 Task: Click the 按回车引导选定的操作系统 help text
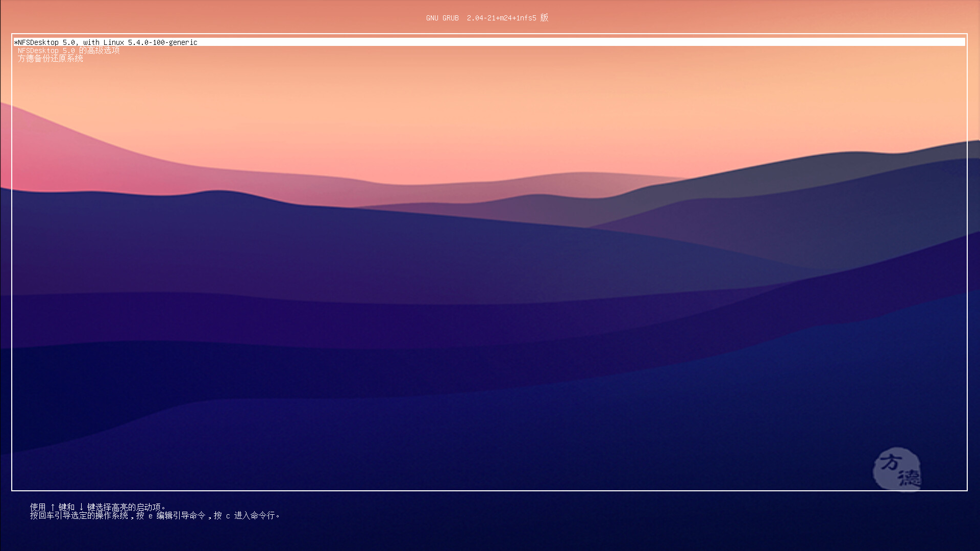pos(79,516)
